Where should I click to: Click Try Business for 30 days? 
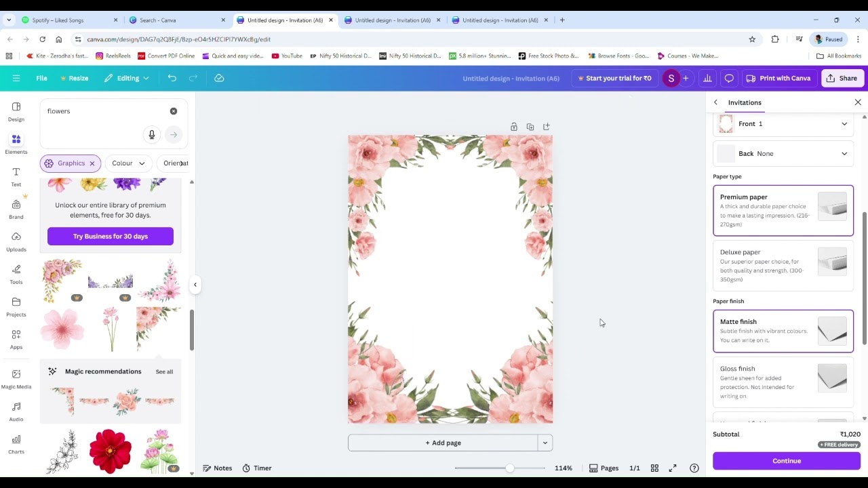[111, 237]
